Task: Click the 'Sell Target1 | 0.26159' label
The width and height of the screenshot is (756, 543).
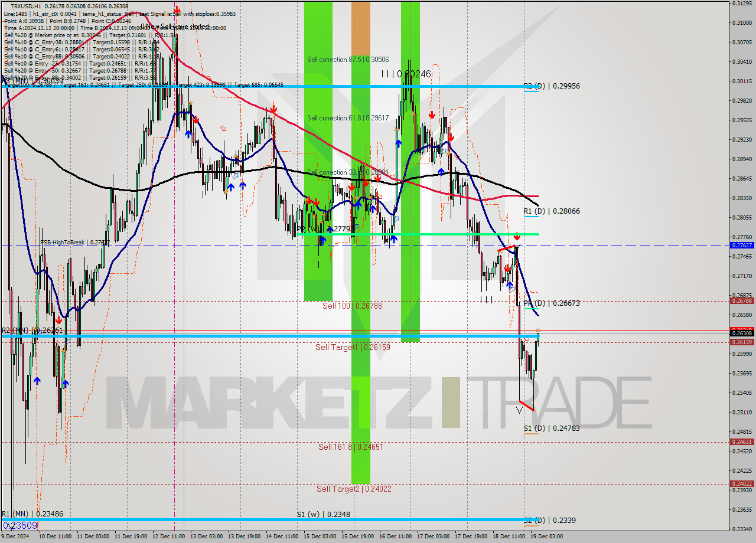Action: click(x=353, y=347)
